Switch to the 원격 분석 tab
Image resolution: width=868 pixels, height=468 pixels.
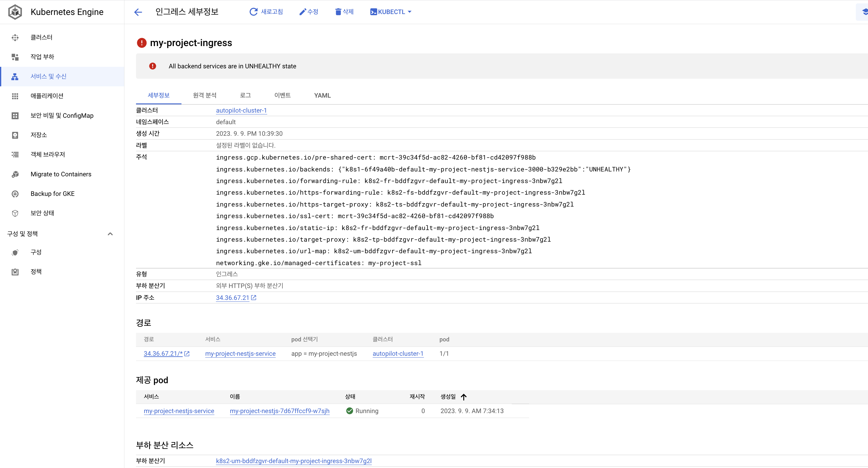[x=205, y=95]
